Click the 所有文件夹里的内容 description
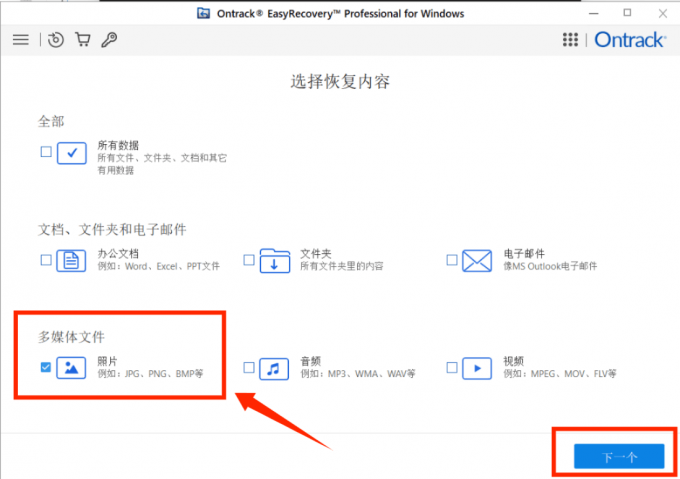 [342, 266]
